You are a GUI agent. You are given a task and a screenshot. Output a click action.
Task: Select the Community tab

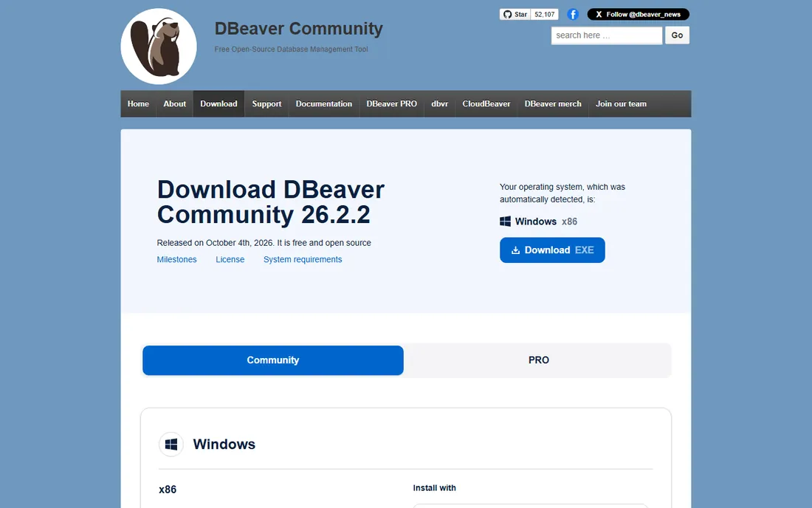click(273, 360)
